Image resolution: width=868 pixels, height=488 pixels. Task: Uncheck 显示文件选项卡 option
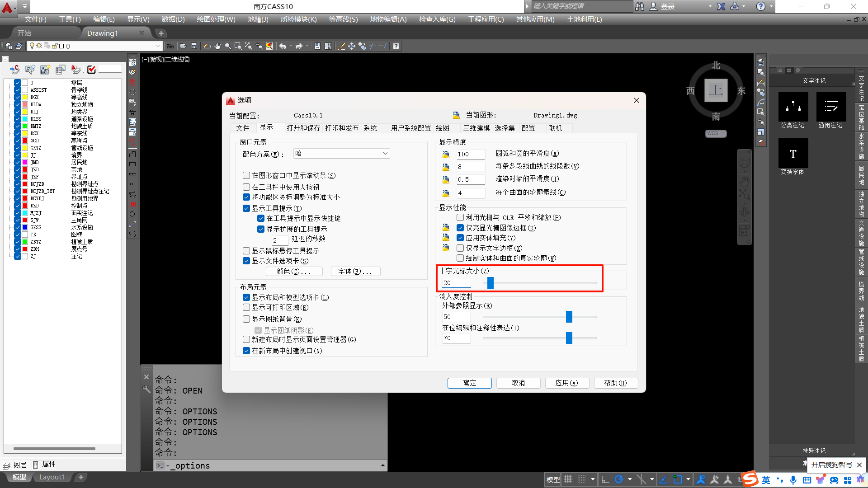[x=246, y=261]
